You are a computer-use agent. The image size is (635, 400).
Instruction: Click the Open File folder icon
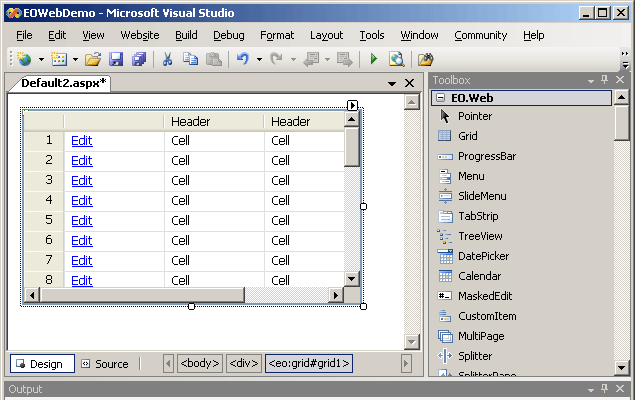(x=93, y=60)
